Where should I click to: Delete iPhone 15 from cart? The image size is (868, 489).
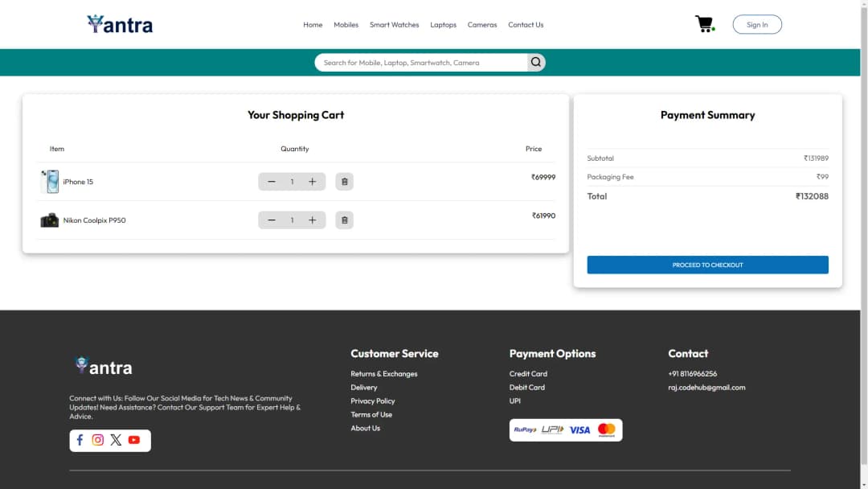click(344, 182)
